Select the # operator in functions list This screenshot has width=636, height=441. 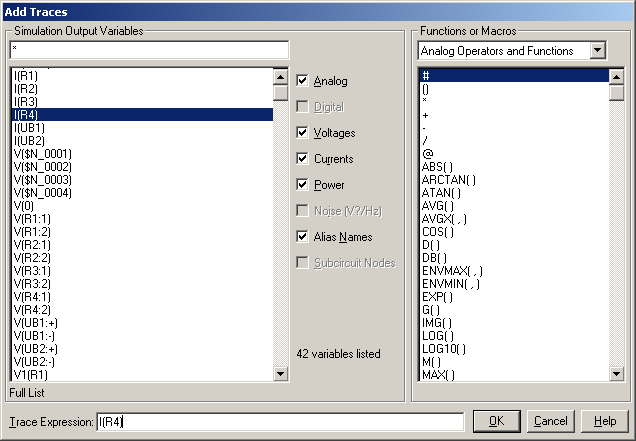tap(514, 75)
